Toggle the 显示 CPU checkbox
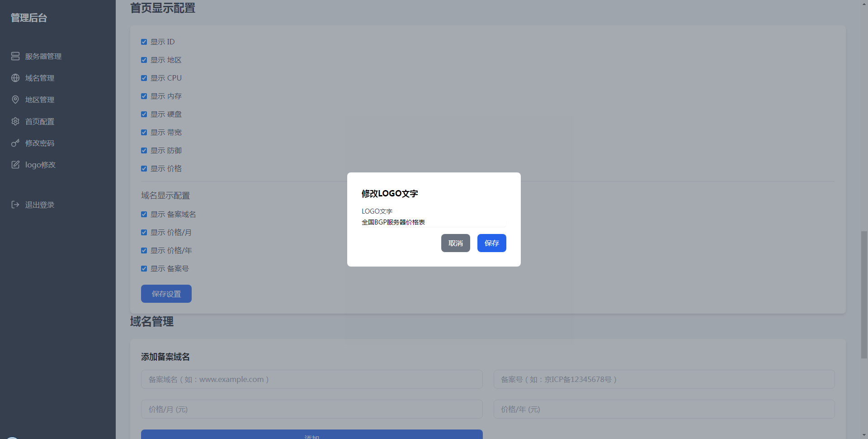Image resolution: width=868 pixels, height=439 pixels. click(144, 78)
